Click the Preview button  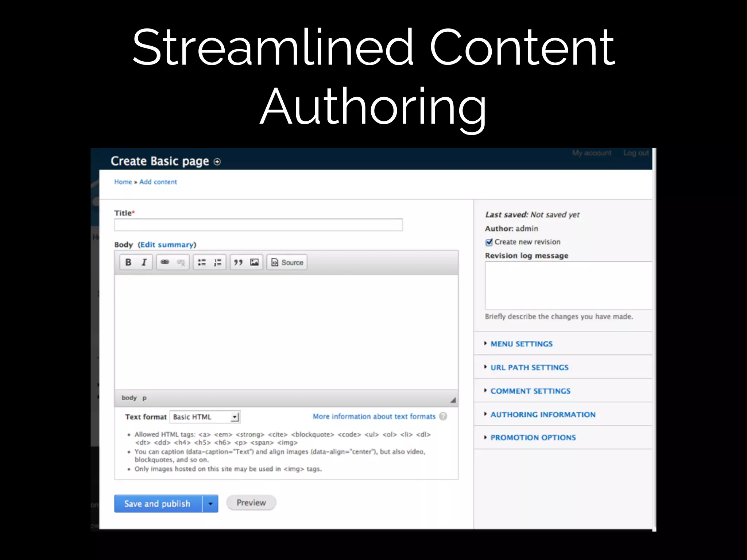click(x=251, y=503)
